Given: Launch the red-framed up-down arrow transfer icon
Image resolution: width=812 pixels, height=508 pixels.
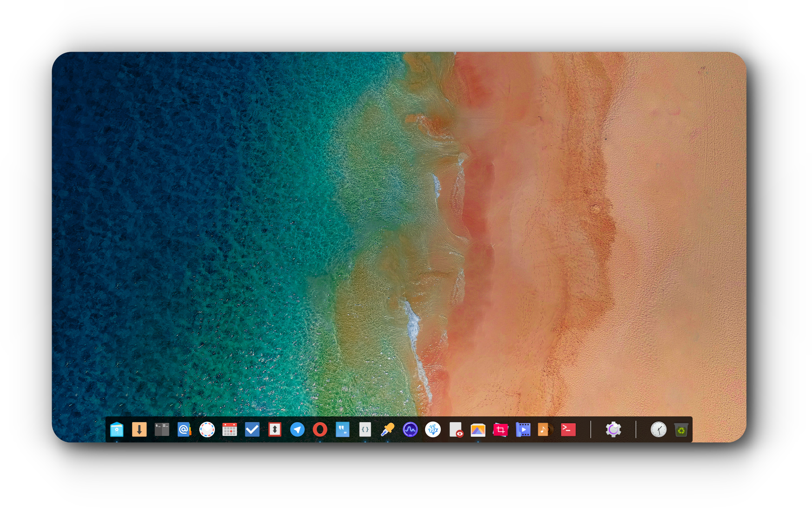Looking at the screenshot, I should (275, 430).
